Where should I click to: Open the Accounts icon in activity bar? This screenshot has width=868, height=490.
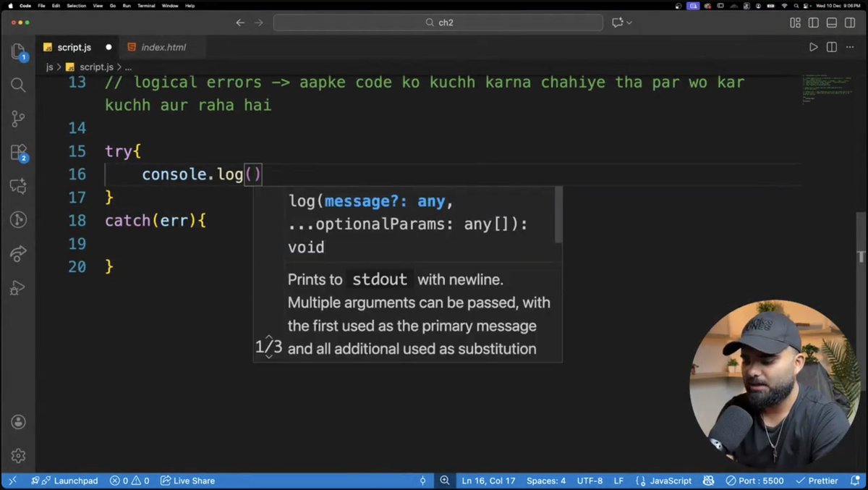pyautogui.click(x=18, y=422)
